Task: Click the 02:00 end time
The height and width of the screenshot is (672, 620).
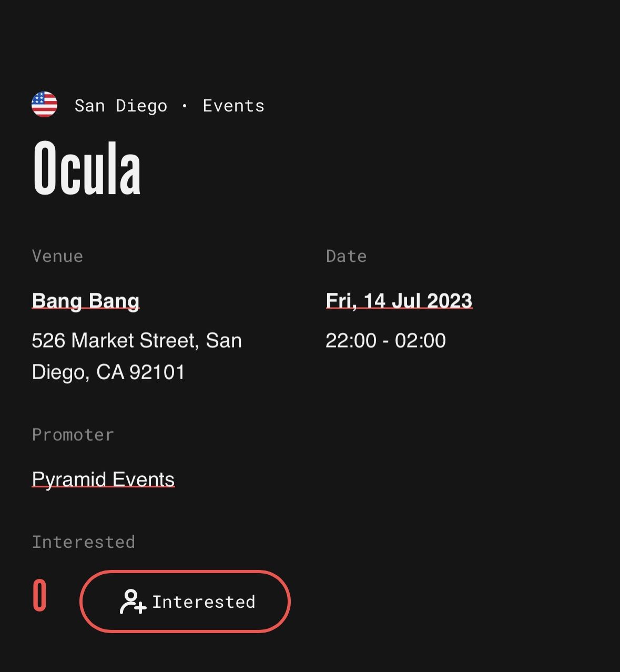Action: pyautogui.click(x=420, y=341)
